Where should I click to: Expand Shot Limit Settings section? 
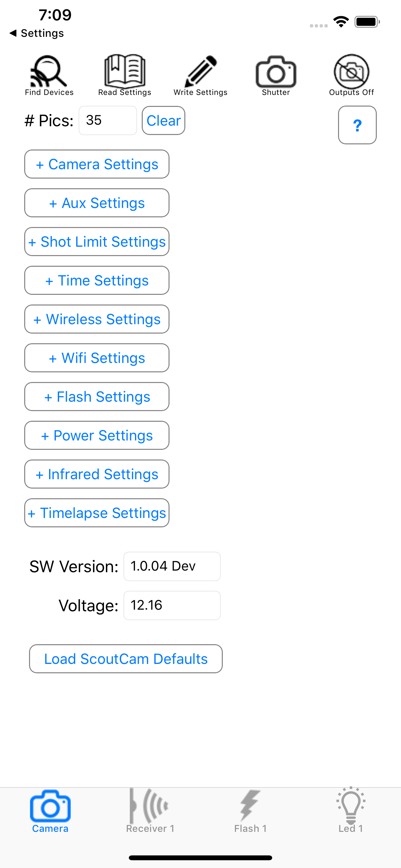click(97, 242)
